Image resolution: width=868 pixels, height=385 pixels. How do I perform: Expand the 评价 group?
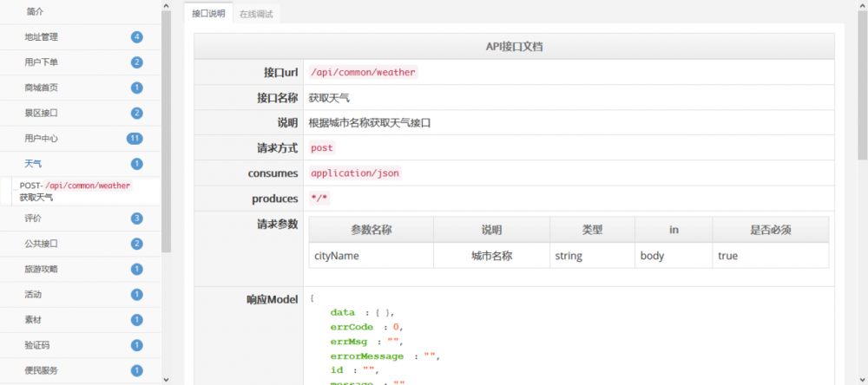pyautogui.click(x=80, y=219)
